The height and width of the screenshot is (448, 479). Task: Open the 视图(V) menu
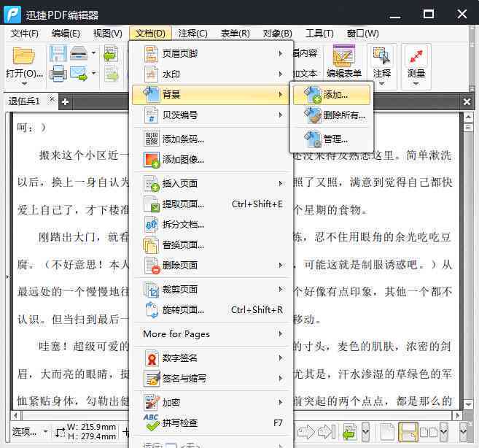pyautogui.click(x=107, y=34)
